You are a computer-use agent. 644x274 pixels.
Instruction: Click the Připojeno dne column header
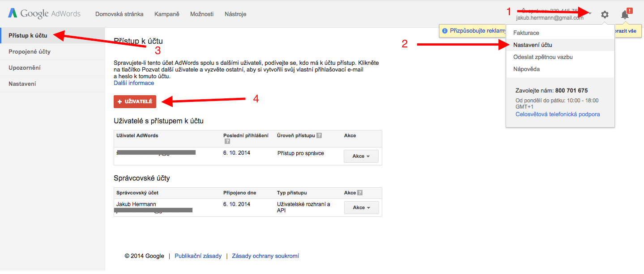tap(239, 193)
